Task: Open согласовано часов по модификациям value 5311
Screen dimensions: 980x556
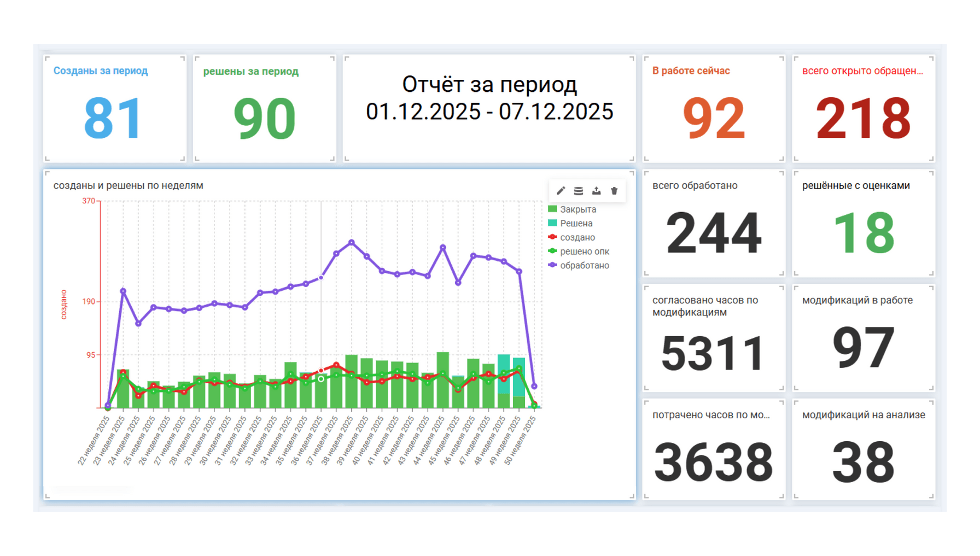Action: [x=713, y=354]
